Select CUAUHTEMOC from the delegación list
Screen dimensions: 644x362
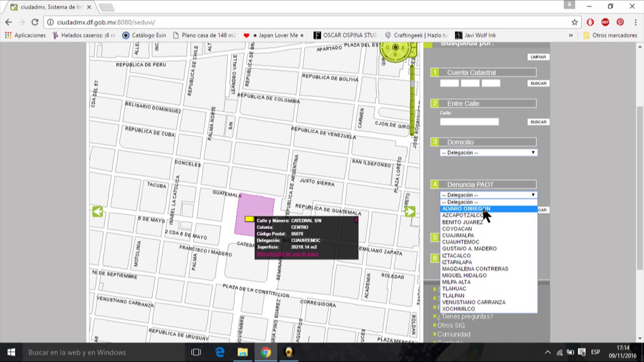click(x=460, y=242)
